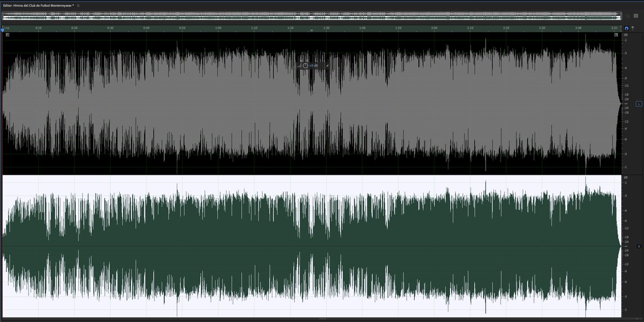Click the pin icon beside the snapping magnet
Image resolution: width=644 pixels, height=322 pixels.
click(633, 28)
